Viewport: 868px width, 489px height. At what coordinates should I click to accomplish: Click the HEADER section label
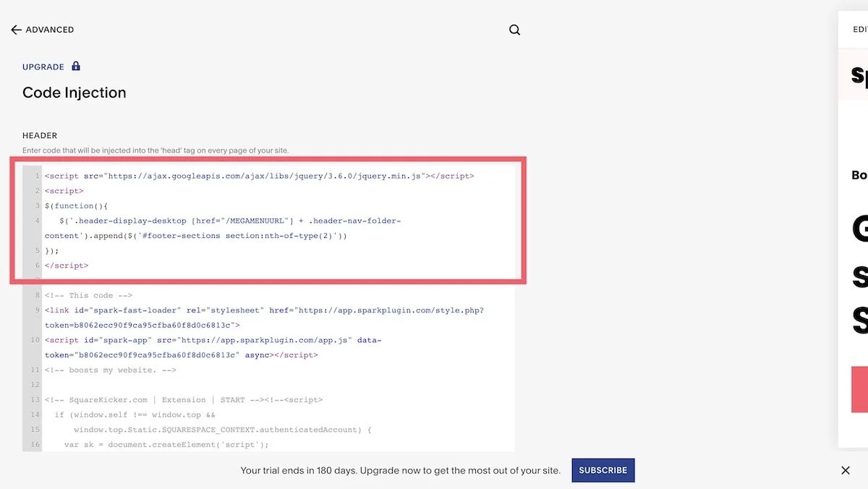[40, 135]
